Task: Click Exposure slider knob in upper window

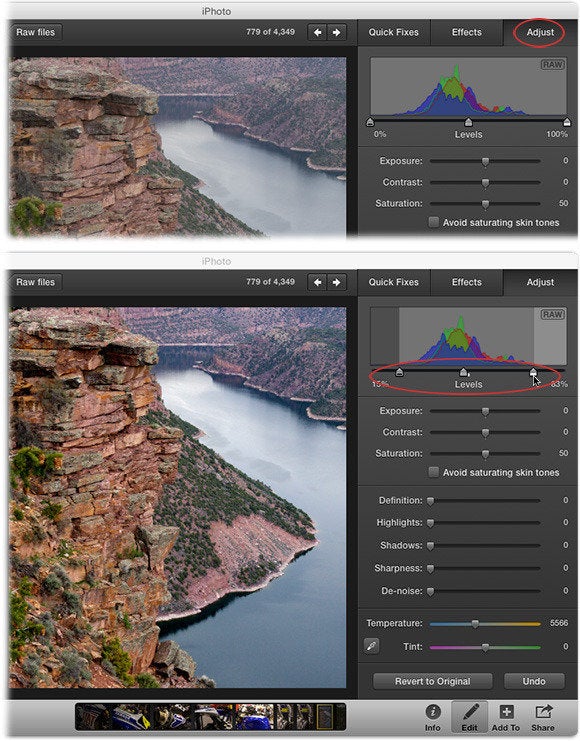Action: (485, 162)
